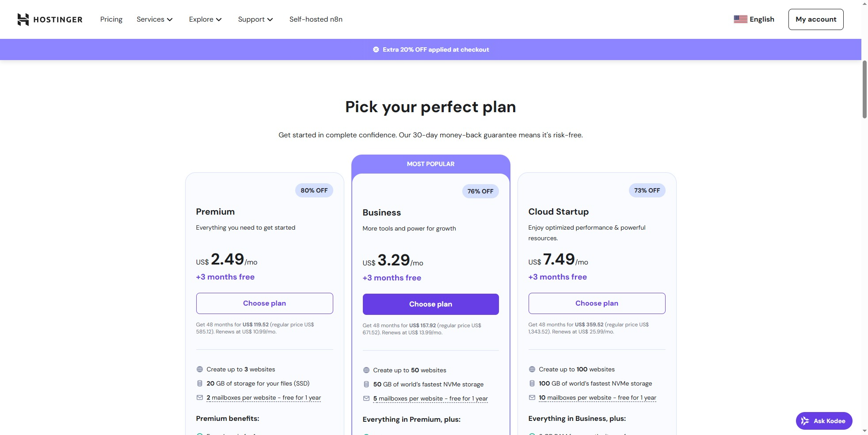Click storage icon beside 20 GB SSD
Viewport: 868px width, 435px height.
point(200,383)
